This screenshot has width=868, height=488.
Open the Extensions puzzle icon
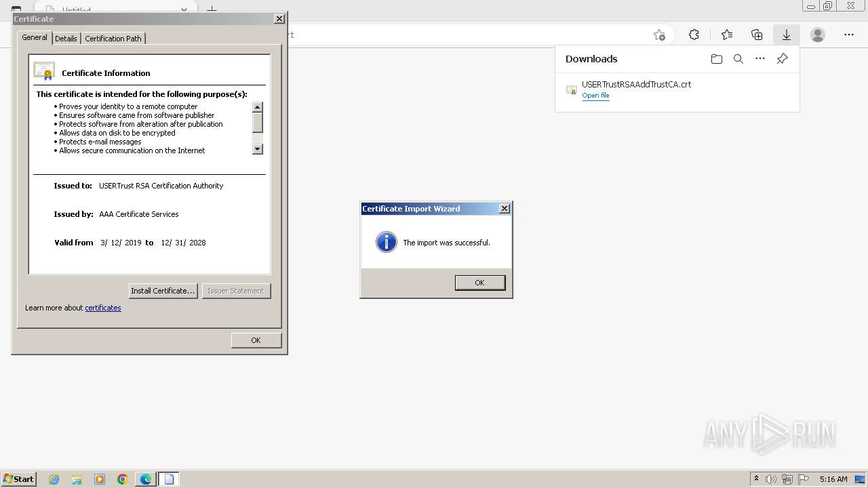(x=694, y=35)
